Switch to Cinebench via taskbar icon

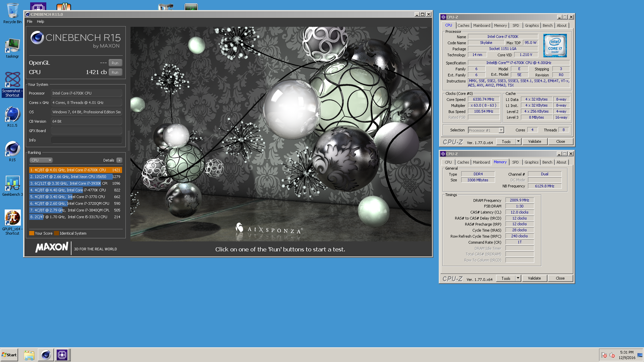(46, 355)
